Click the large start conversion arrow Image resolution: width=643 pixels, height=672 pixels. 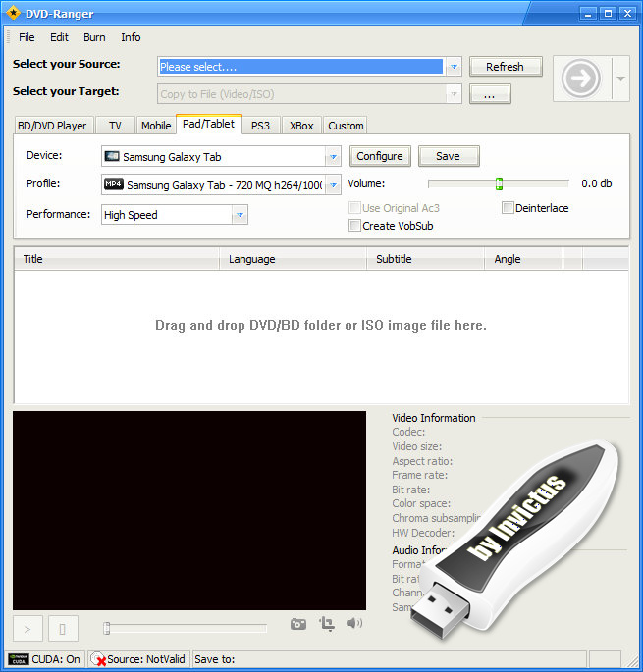581,78
